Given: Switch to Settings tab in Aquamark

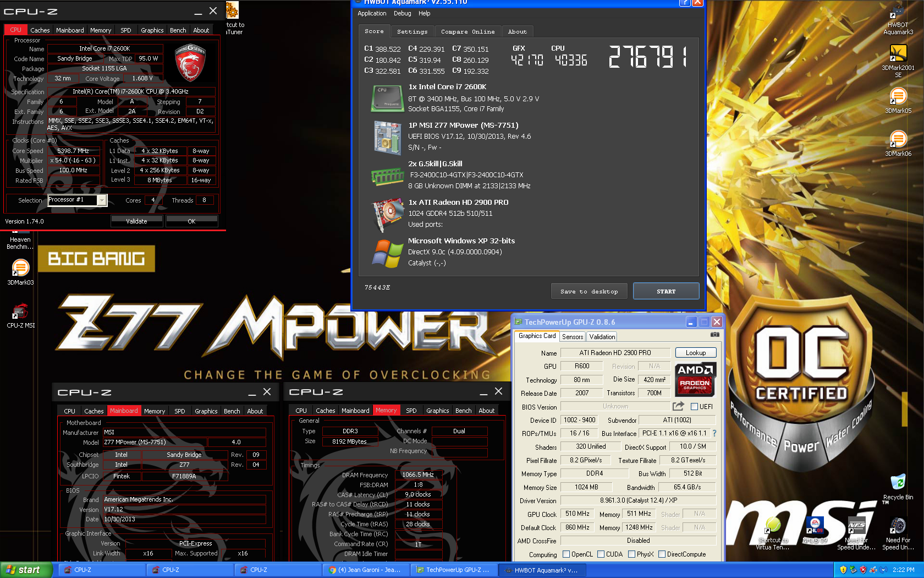Looking at the screenshot, I should (412, 31).
